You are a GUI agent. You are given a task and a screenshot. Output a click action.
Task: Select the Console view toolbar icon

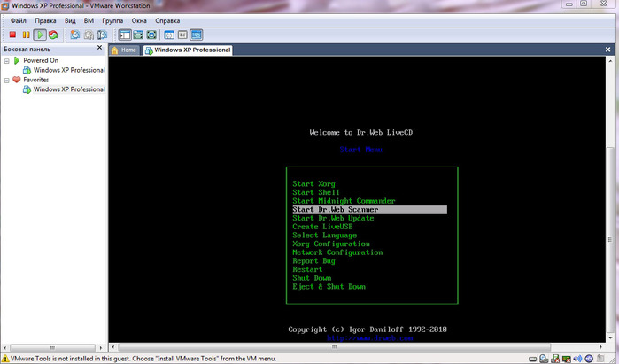197,35
